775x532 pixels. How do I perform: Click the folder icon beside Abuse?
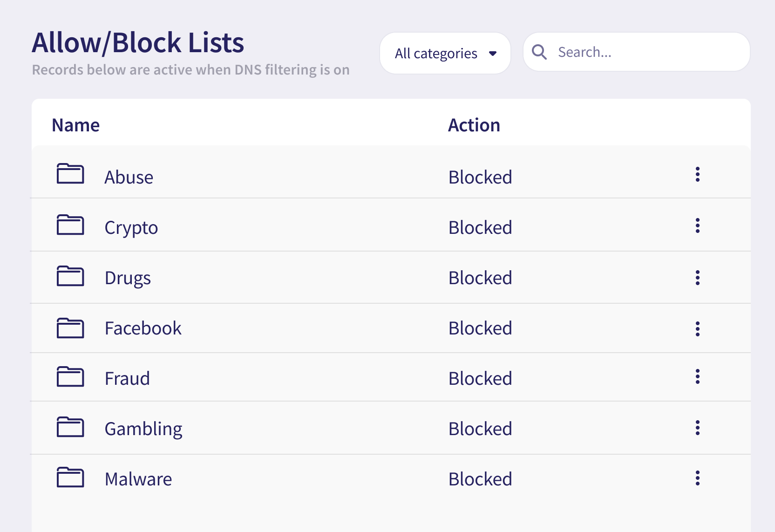tap(70, 174)
